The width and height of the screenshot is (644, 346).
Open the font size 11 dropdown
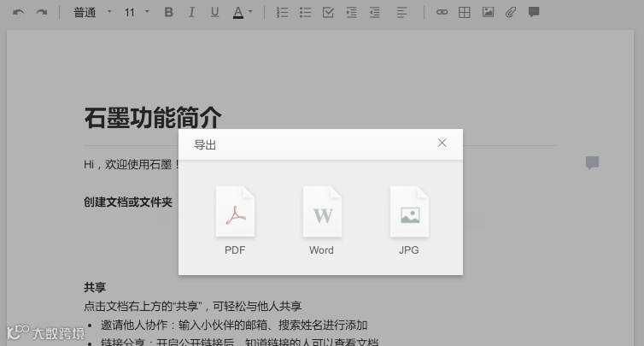[137, 12]
